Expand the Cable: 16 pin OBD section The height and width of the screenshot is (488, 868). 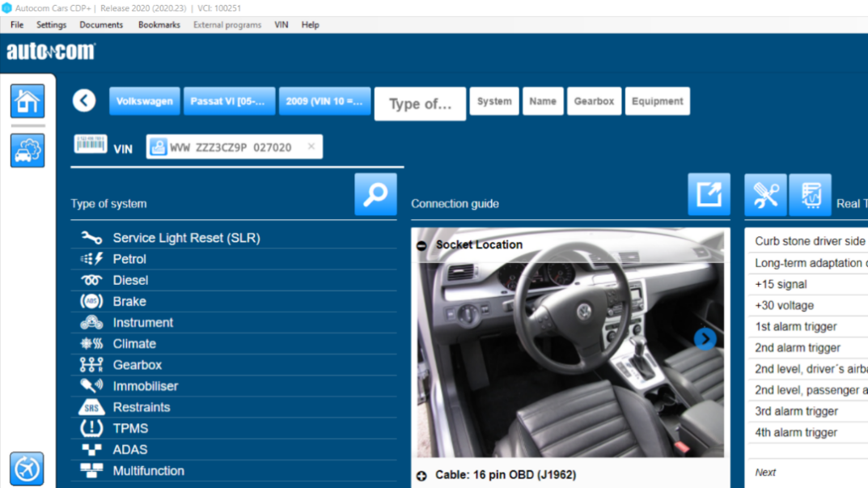(421, 475)
